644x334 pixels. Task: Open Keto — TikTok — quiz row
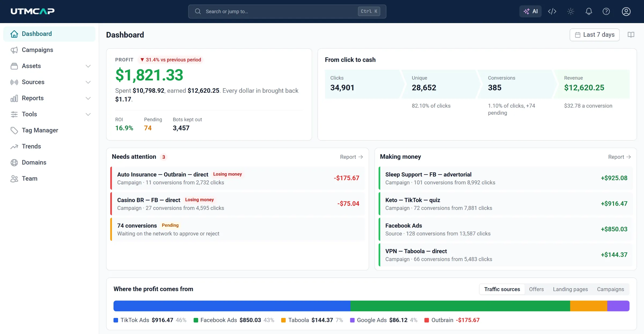506,204
